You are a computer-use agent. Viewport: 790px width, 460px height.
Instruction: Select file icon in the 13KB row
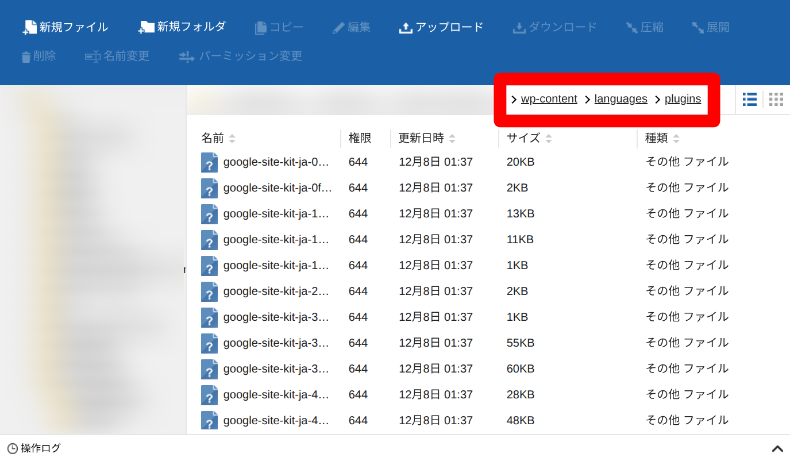pyautogui.click(x=209, y=214)
